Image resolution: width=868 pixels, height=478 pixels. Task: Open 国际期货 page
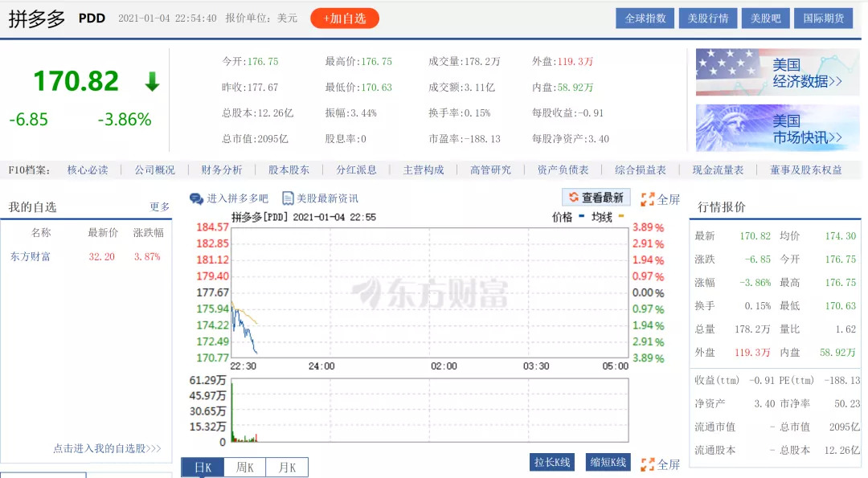823,18
